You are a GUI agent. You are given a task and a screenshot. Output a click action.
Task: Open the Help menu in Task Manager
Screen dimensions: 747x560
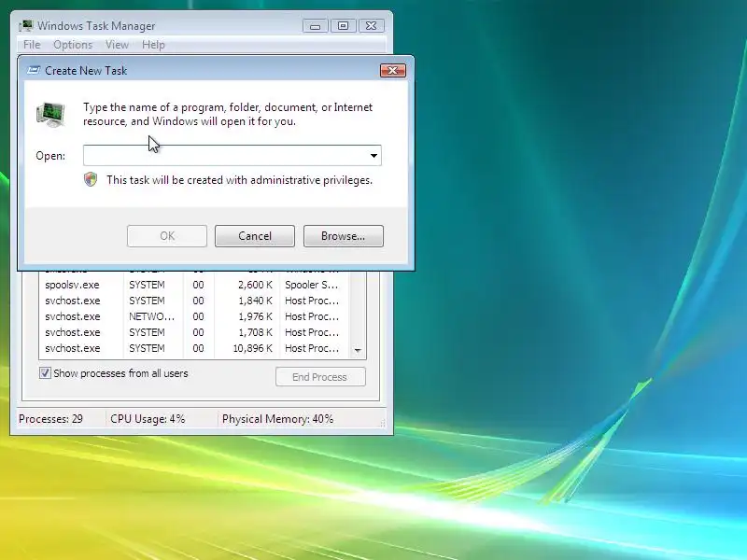point(153,45)
